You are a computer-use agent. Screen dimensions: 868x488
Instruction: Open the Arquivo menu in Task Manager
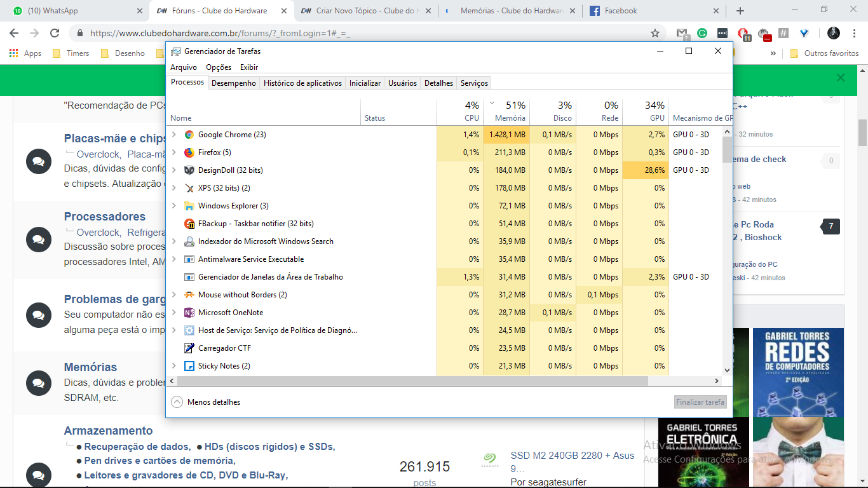[184, 67]
